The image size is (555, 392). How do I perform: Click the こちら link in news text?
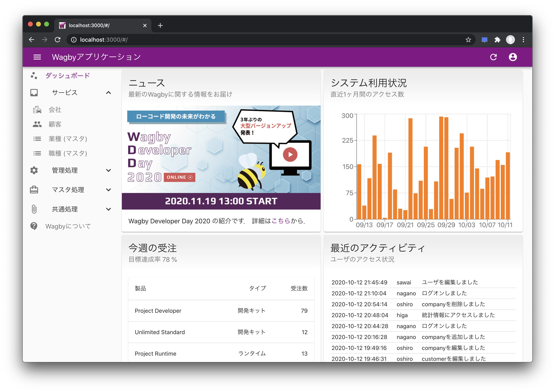click(281, 221)
